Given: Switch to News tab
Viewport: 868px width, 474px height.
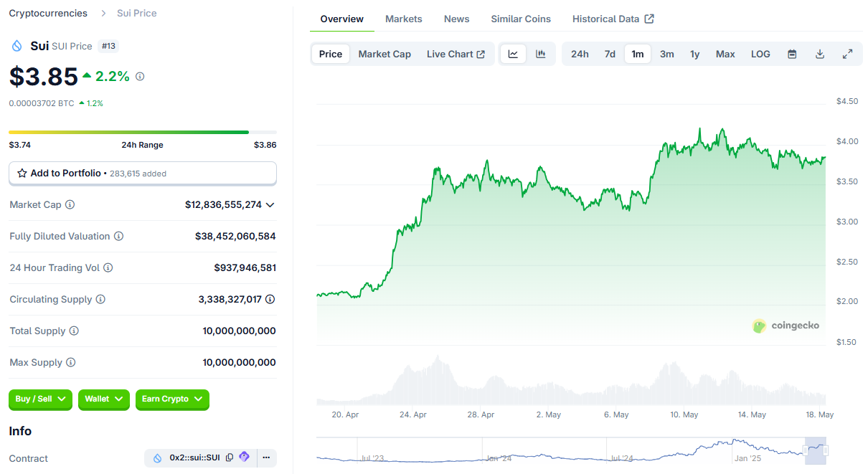Looking at the screenshot, I should click(457, 19).
